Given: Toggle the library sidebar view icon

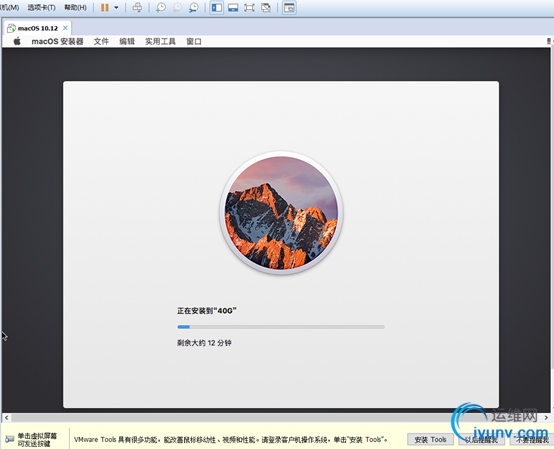Looking at the screenshot, I should pos(217,7).
